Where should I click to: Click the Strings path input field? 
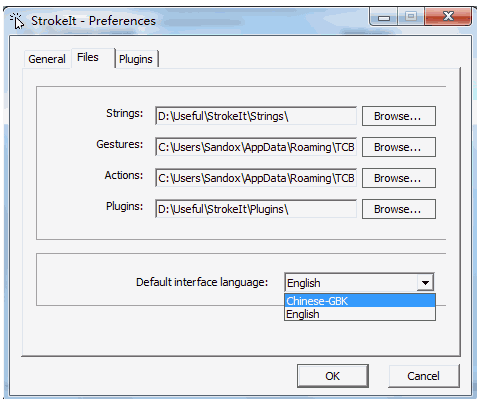pos(256,116)
